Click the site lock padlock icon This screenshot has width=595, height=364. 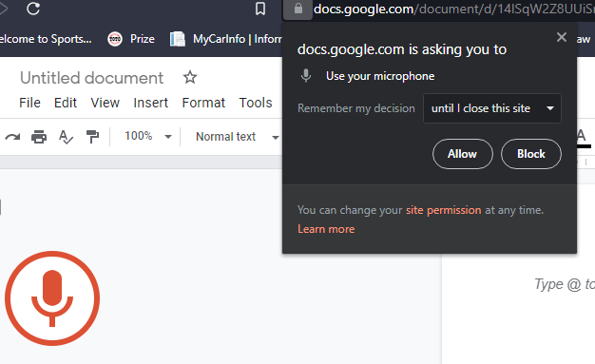click(x=297, y=9)
